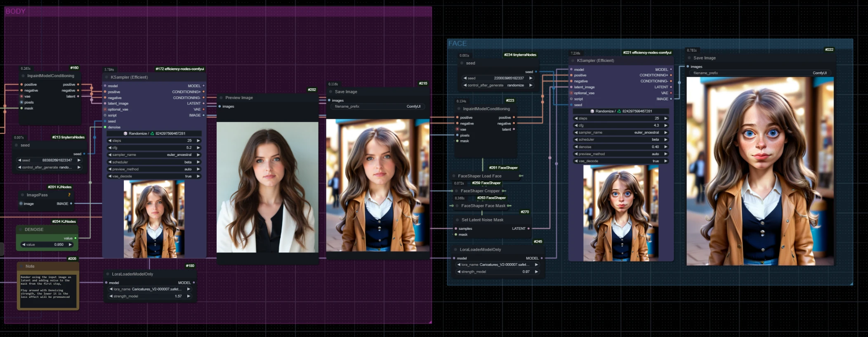The image size is (868, 337).
Task: Click the filename_prefix field in FACE Save Image
Action: [x=759, y=73]
